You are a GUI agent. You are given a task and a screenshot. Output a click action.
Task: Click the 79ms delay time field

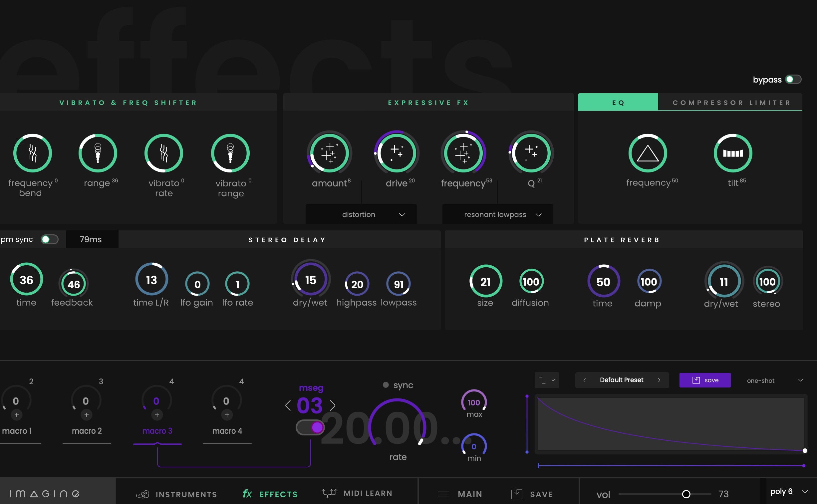(91, 239)
